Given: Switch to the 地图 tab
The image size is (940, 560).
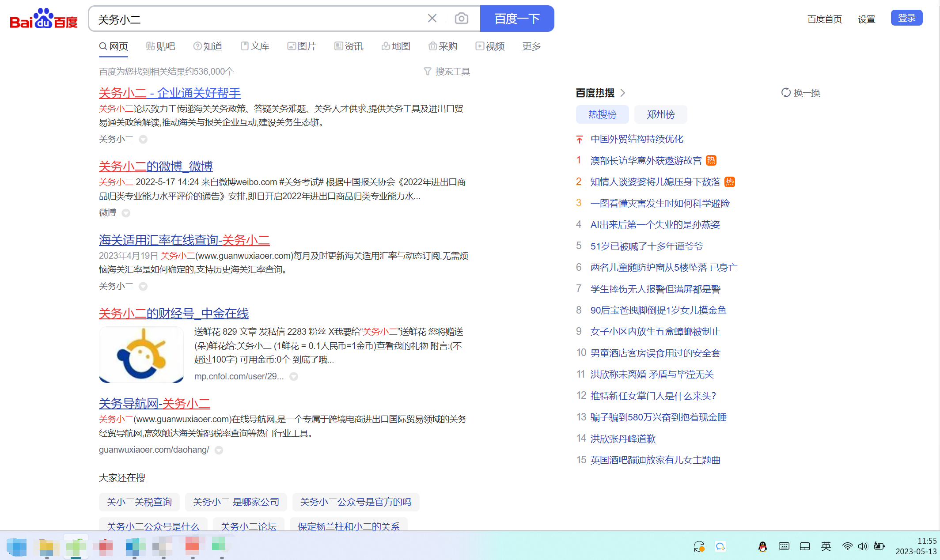Looking at the screenshot, I should (x=396, y=46).
